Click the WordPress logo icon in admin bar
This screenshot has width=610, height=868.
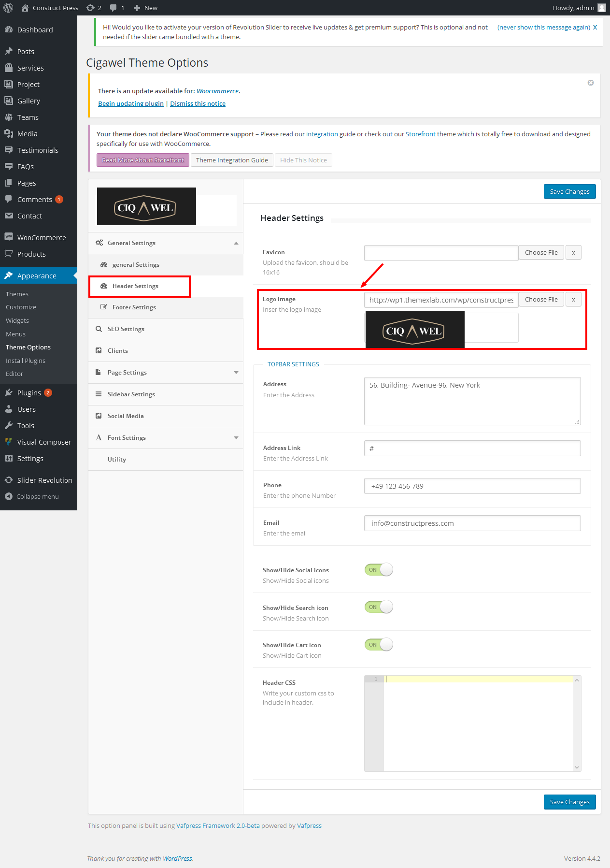(8, 8)
